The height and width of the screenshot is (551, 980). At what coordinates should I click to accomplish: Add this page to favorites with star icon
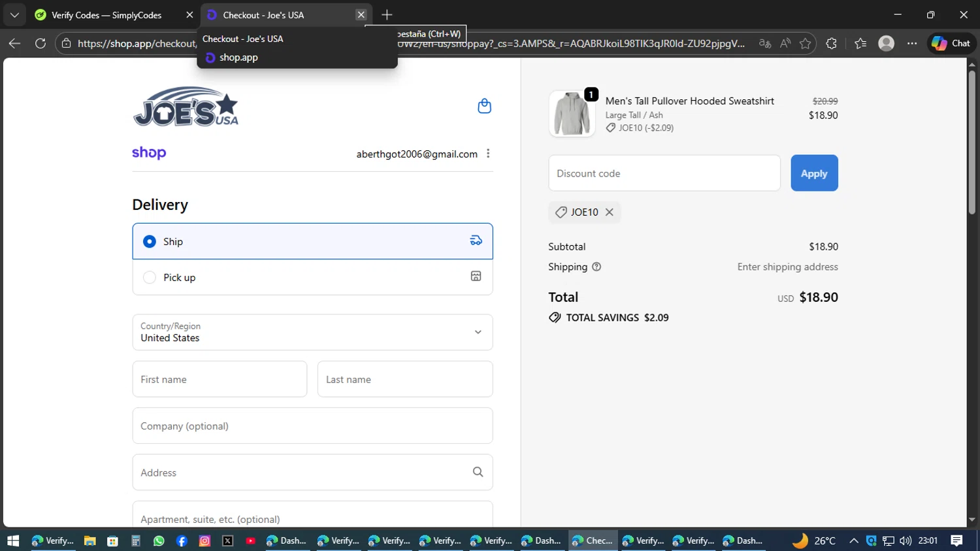805,43
